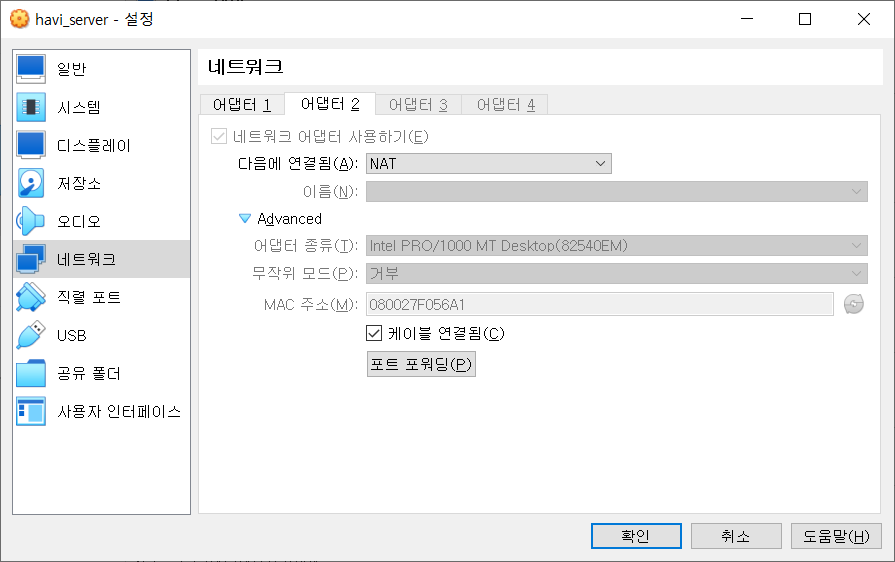
Task: Open the 어댑터 종류 Intel PRO/1000 dropdown
Action: pos(616,246)
